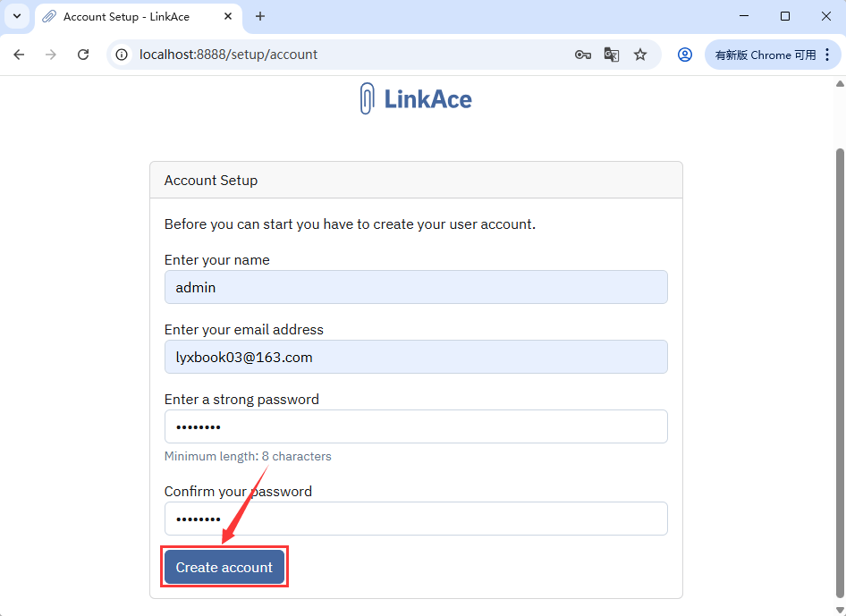This screenshot has height=616, width=846.
Task: Select the Account Setup - LinkAce tab
Action: 138,17
